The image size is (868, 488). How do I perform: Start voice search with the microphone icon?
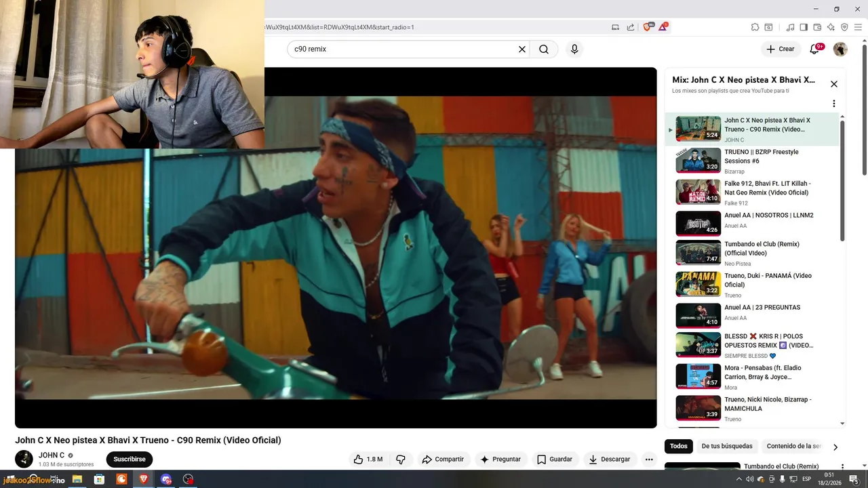click(x=574, y=49)
